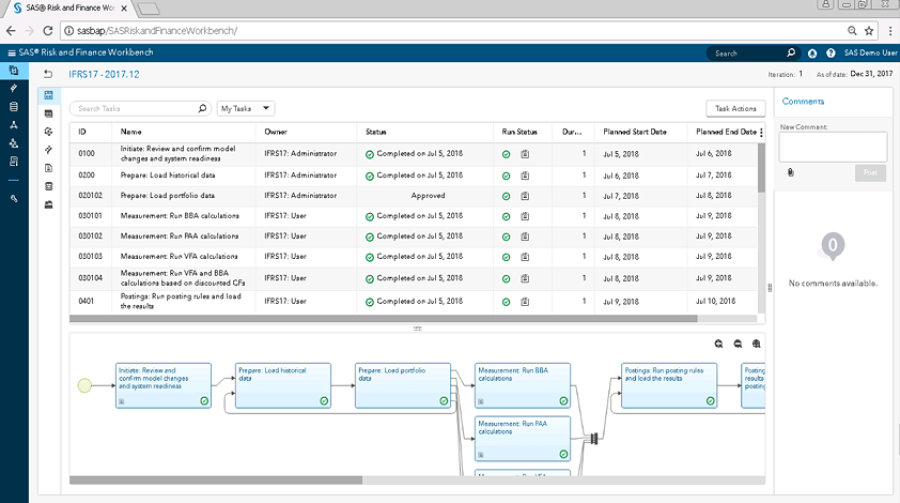This screenshot has height=503, width=900.
Task: Click the attachment paperclip icon under New Comment
Action: [790, 172]
